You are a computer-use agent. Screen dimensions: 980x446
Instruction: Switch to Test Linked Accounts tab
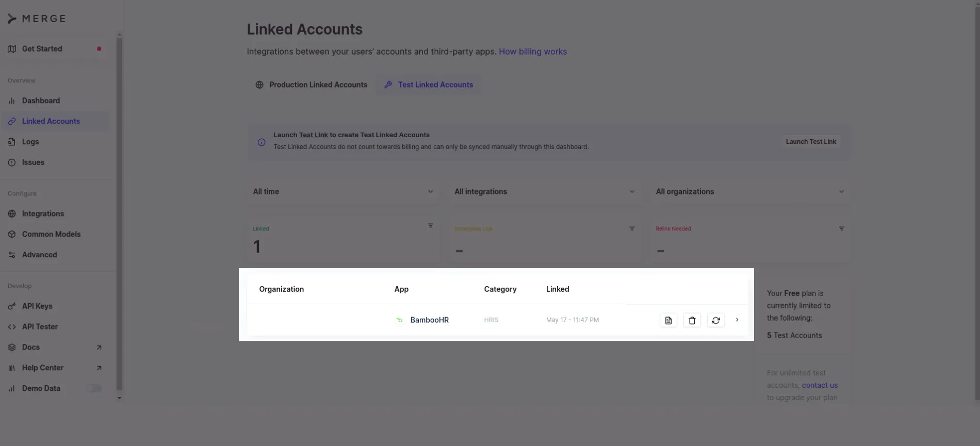429,85
